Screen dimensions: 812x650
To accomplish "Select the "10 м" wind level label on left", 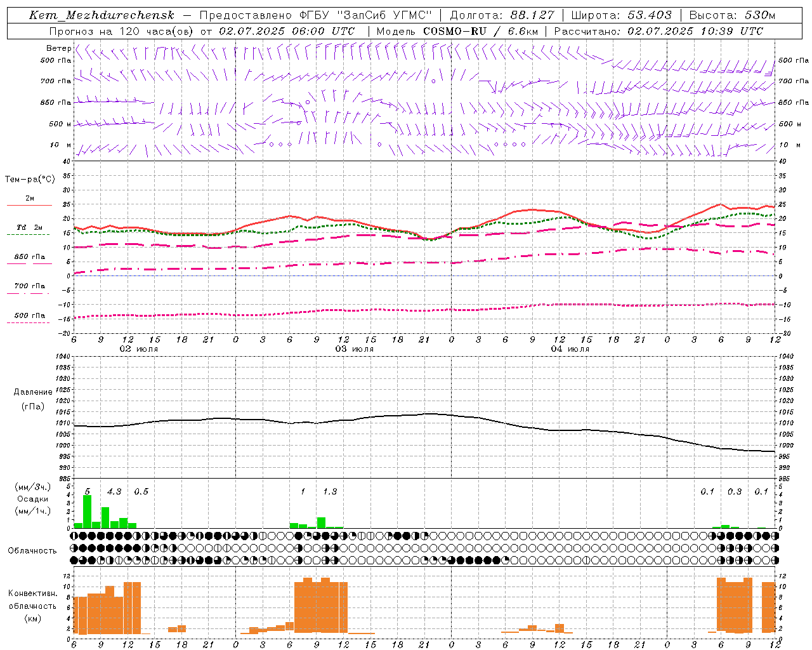I will point(61,145).
